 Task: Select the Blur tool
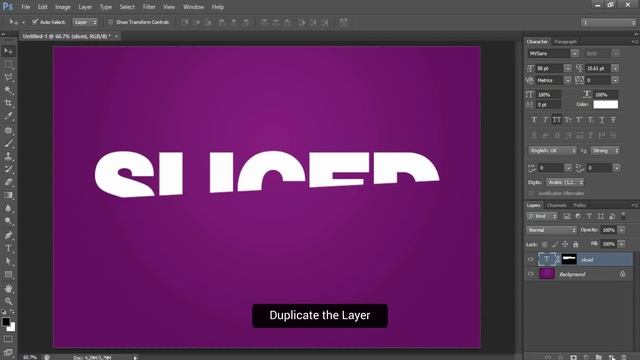click(8, 209)
